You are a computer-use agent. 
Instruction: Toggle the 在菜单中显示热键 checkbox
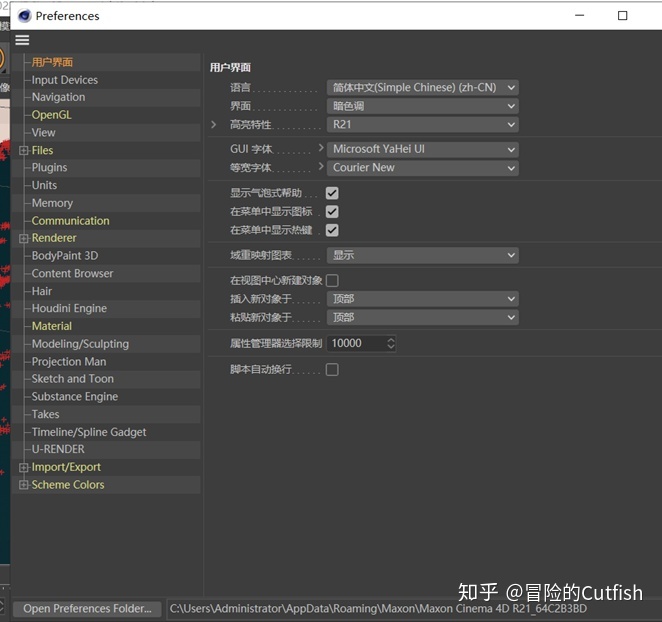[x=332, y=231]
